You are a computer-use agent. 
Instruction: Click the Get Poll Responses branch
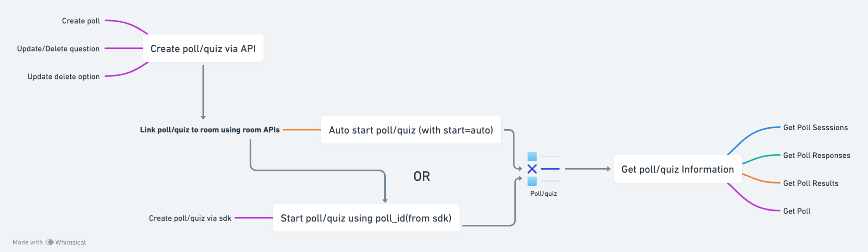[x=816, y=155]
